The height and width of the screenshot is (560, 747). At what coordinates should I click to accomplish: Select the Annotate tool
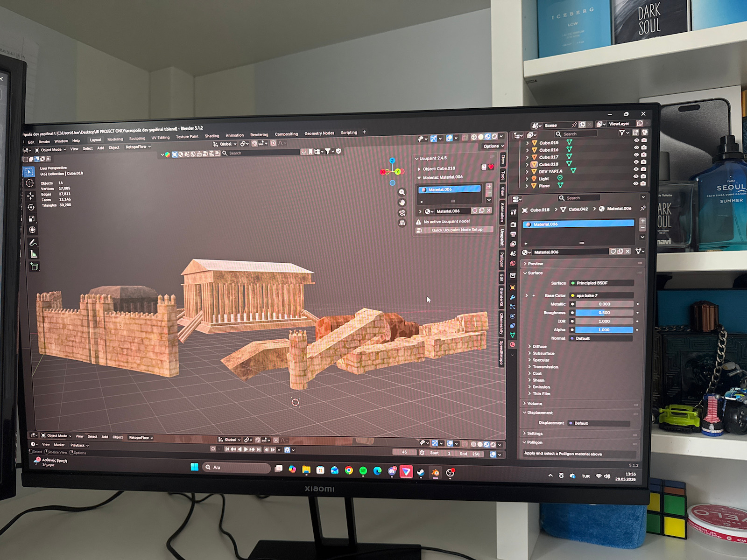33,243
